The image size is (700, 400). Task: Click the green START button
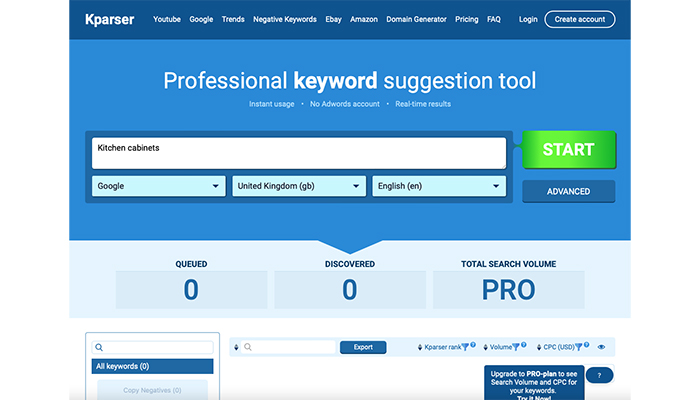point(569,150)
